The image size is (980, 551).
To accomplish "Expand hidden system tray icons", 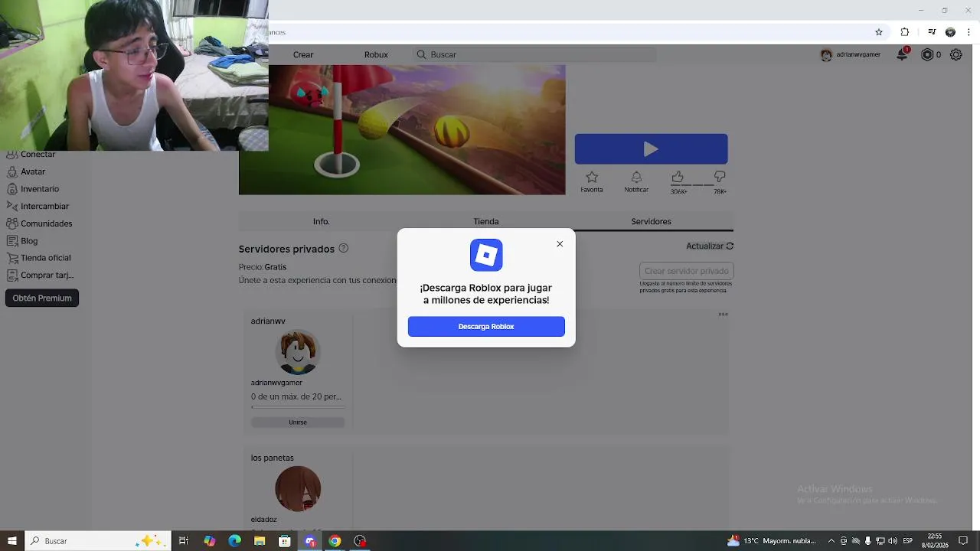I will click(x=831, y=541).
